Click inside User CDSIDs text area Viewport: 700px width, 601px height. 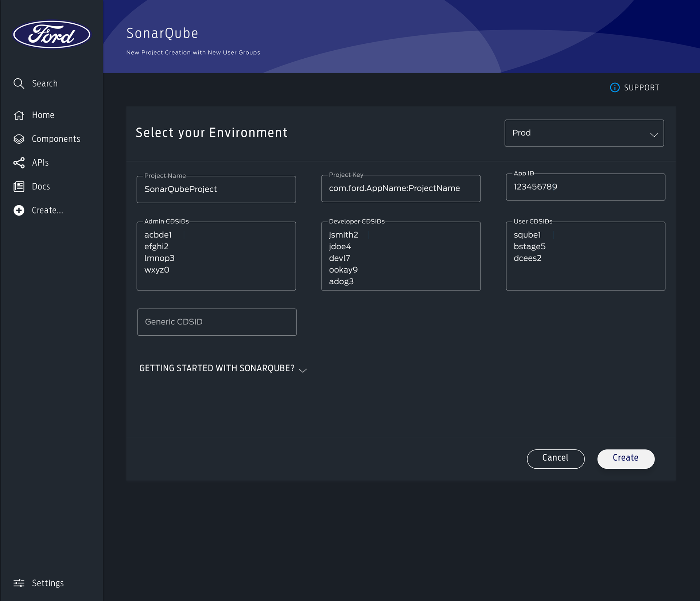[x=586, y=256]
